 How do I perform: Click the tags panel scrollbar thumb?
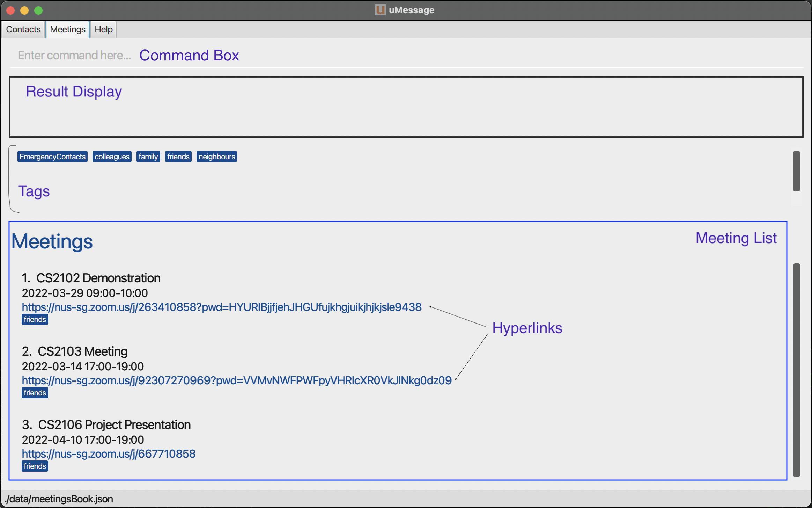click(796, 171)
